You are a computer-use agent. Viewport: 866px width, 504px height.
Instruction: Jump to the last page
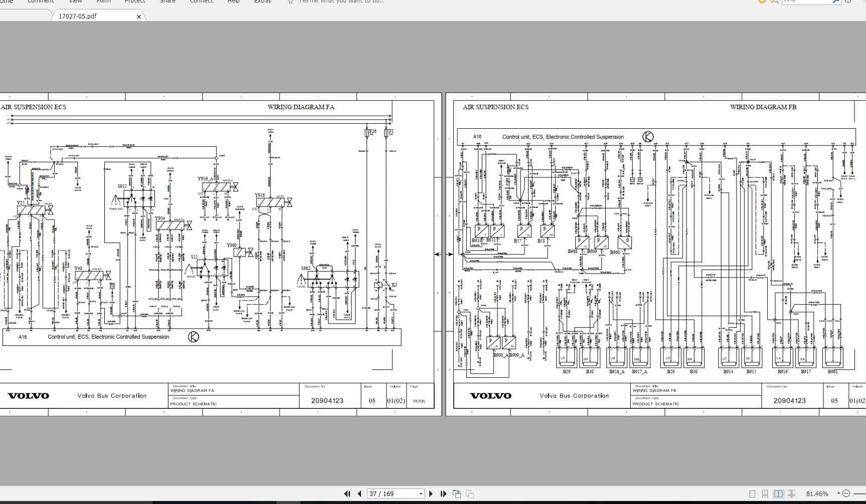point(443,493)
